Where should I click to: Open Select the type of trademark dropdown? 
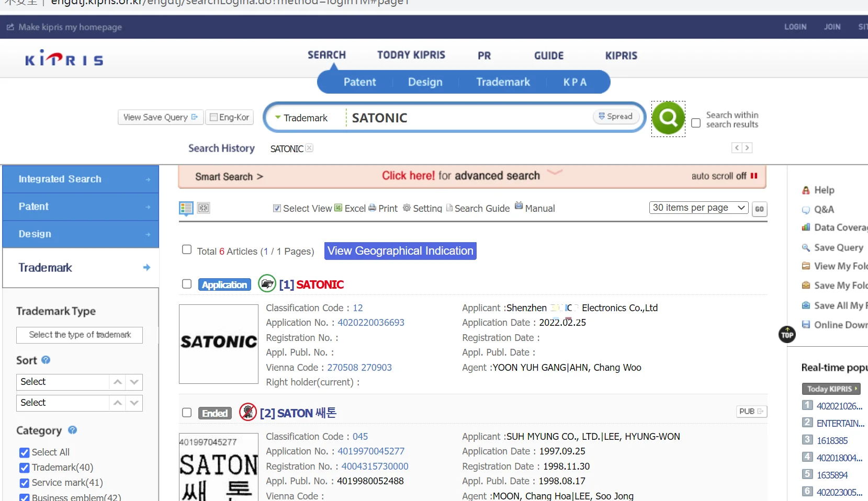(80, 335)
